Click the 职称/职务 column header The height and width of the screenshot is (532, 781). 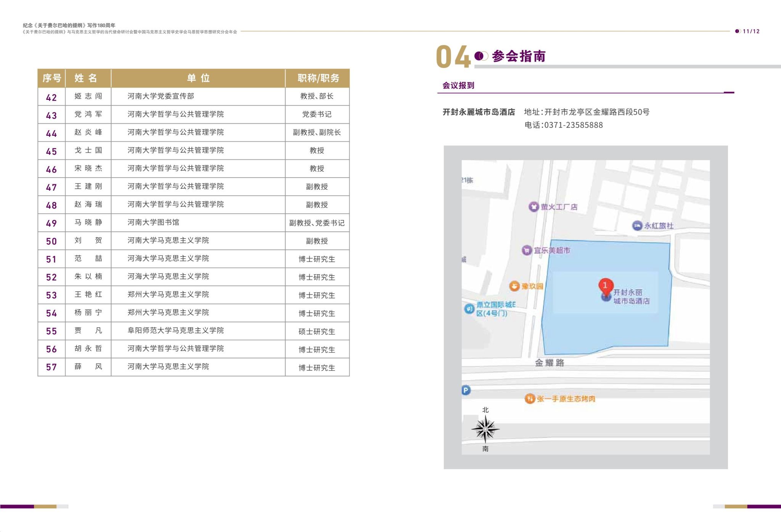[x=318, y=78]
